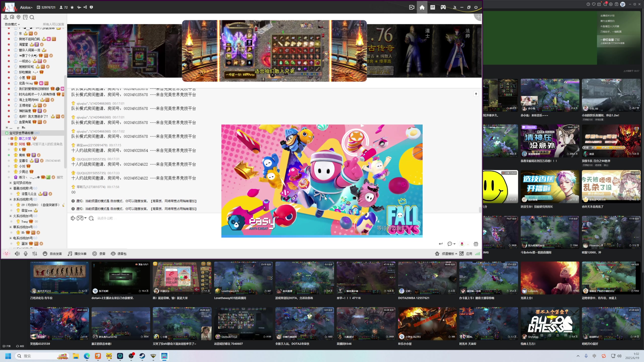Screen dimensions: 644x362
Task: Click the locate pin icon above channel list
Action: click(18, 17)
